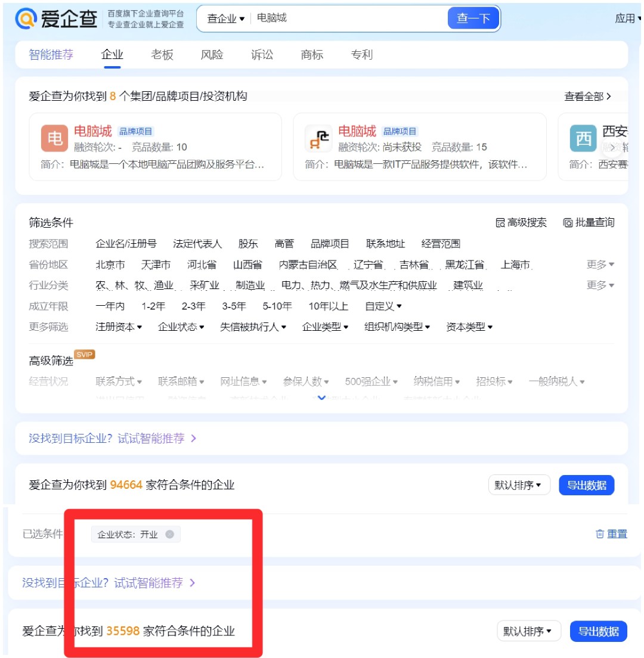
Task: Open lower 没找到目标企业 试试智能推荐 link
Action: point(109,583)
